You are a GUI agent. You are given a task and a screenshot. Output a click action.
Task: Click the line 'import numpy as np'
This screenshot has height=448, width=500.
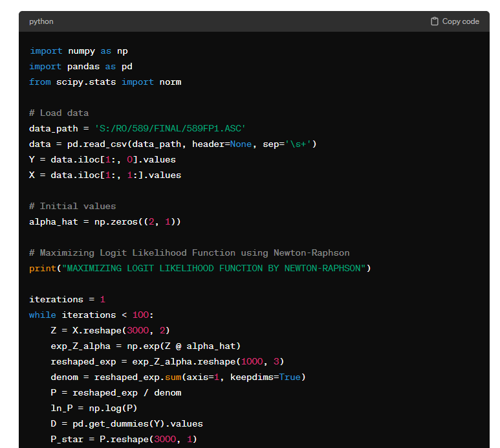(78, 51)
